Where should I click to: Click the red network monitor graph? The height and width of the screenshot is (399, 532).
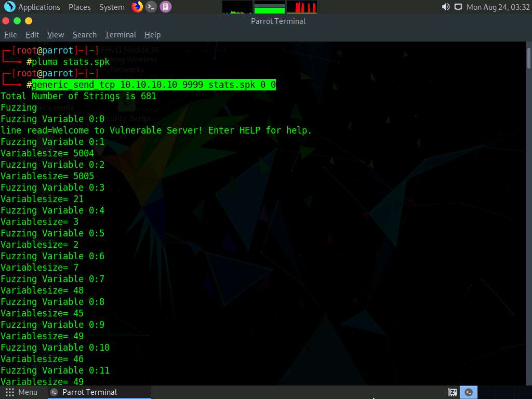[x=302, y=7]
